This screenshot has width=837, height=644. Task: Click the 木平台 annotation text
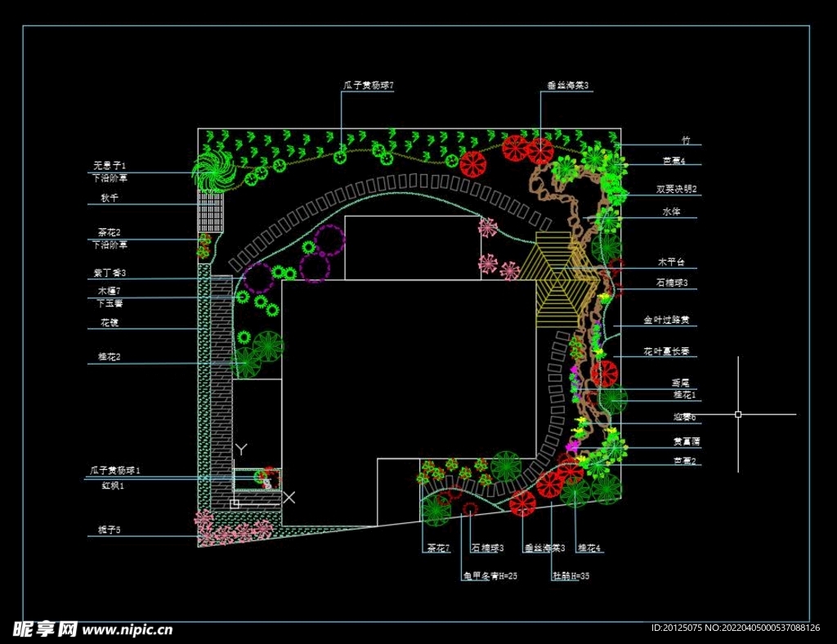[x=671, y=262]
